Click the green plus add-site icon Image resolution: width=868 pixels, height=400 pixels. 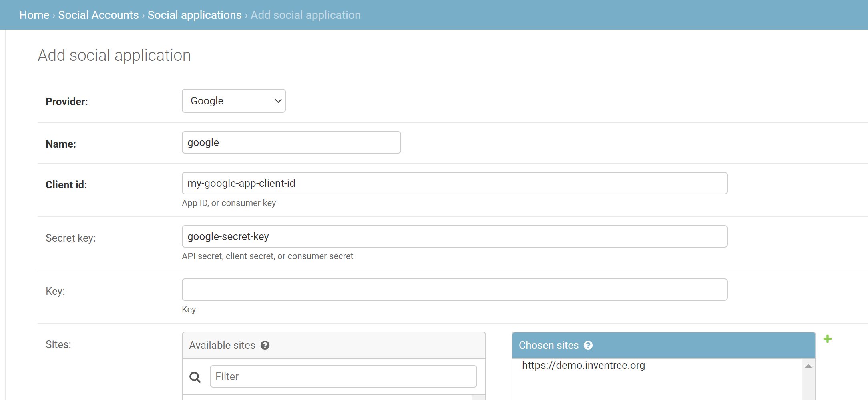[827, 339]
